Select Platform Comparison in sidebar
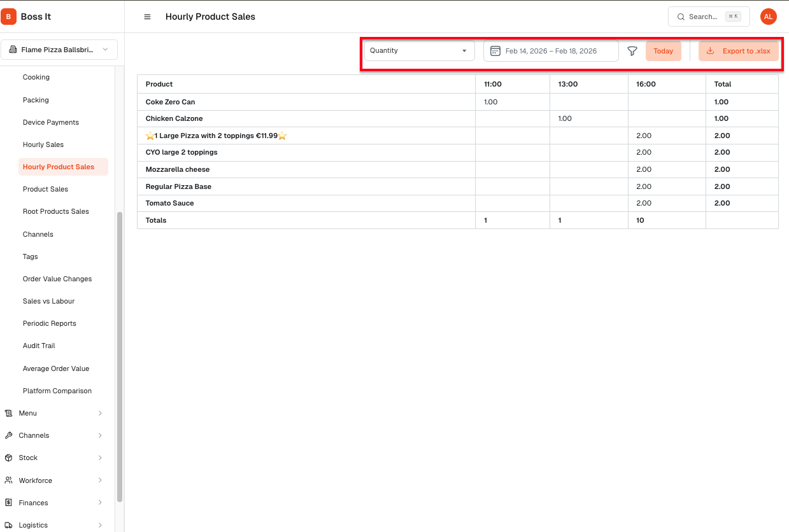This screenshot has height=532, width=789. [57, 391]
